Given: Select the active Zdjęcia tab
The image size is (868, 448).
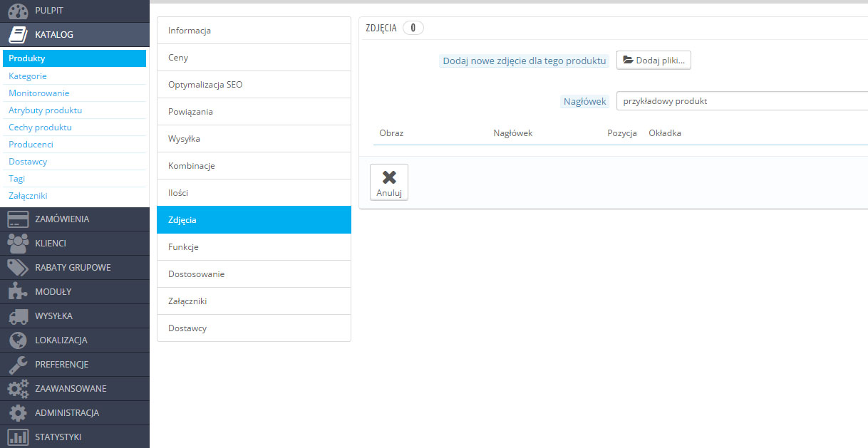Looking at the screenshot, I should click(x=254, y=220).
